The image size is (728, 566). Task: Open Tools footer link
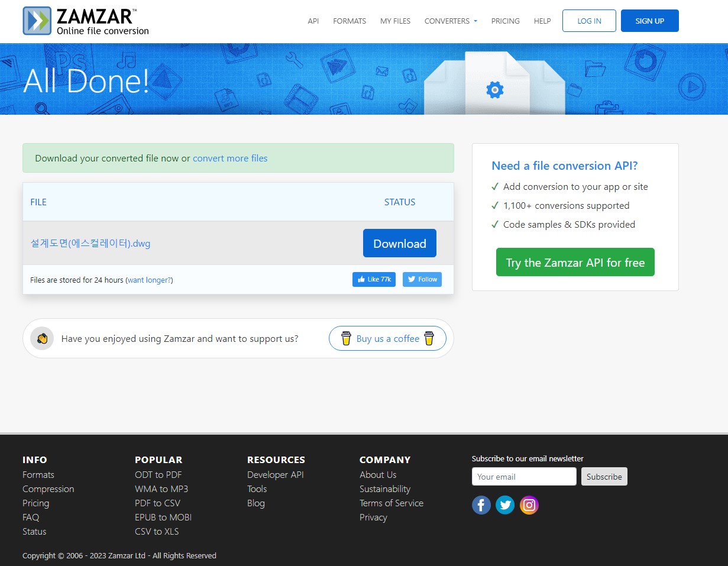257,489
